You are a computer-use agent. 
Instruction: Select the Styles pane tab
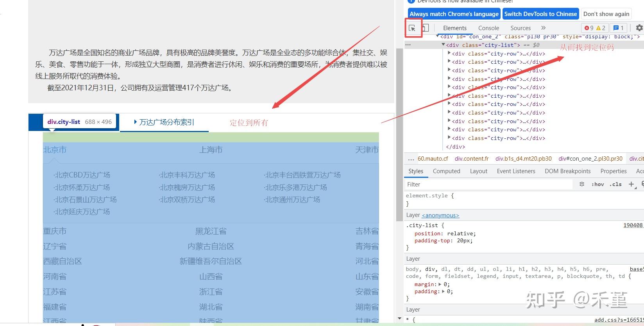pos(416,171)
